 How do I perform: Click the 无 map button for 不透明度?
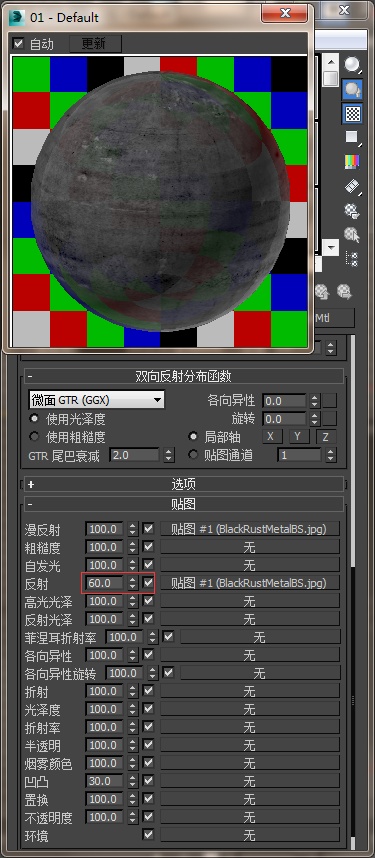[249, 817]
